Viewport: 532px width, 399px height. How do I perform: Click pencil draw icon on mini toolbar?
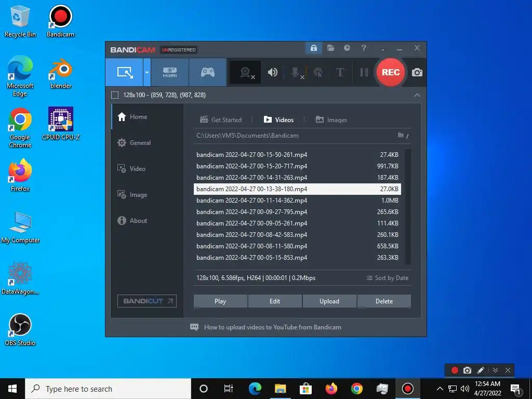point(481,370)
